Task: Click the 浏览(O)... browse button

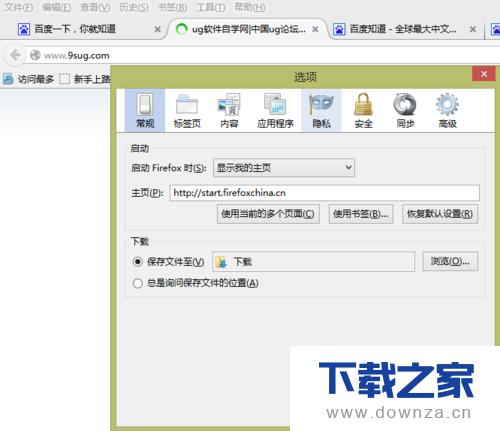Action: pyautogui.click(x=450, y=261)
